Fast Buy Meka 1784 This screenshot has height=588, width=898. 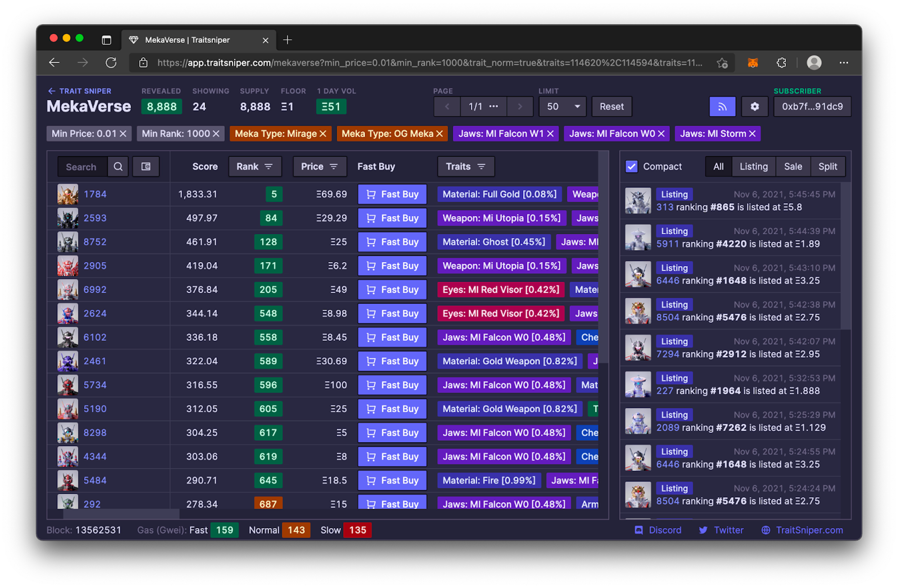392,194
